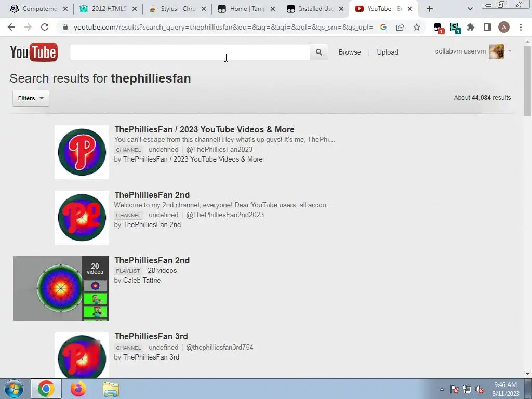Screen dimensions: 532x399
Task: Click the Caleb Tattrie author link
Action: pos(142,280)
